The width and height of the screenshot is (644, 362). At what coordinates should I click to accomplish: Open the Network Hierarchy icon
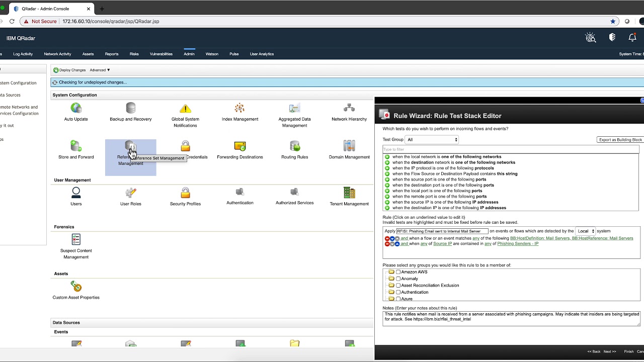coord(349,108)
